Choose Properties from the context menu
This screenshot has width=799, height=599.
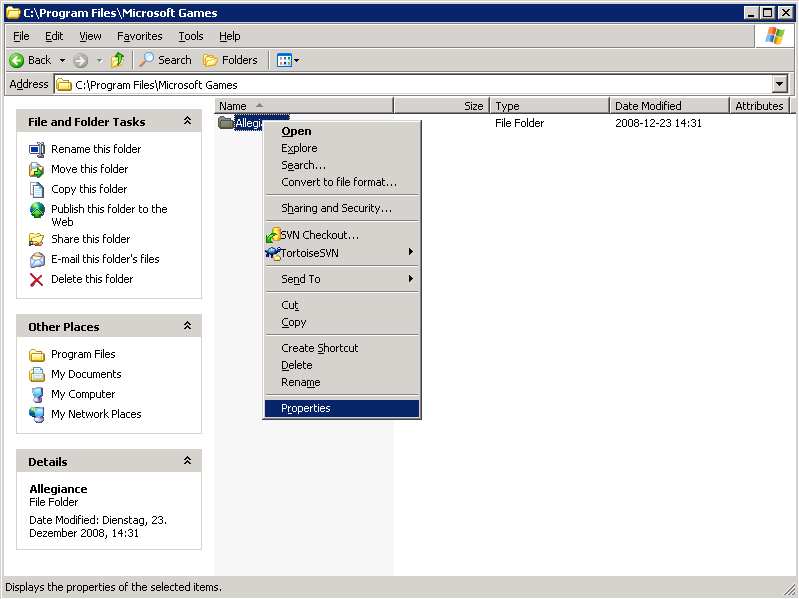click(305, 408)
